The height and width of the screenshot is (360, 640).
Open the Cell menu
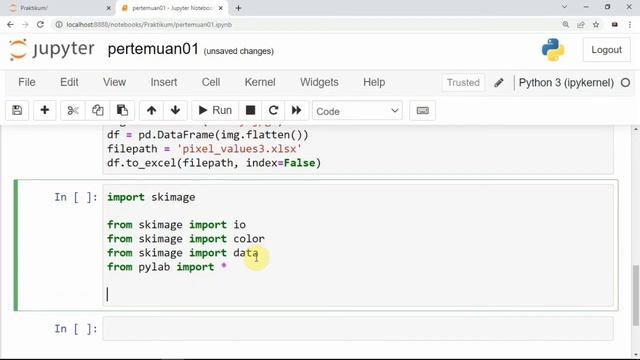tap(211, 82)
